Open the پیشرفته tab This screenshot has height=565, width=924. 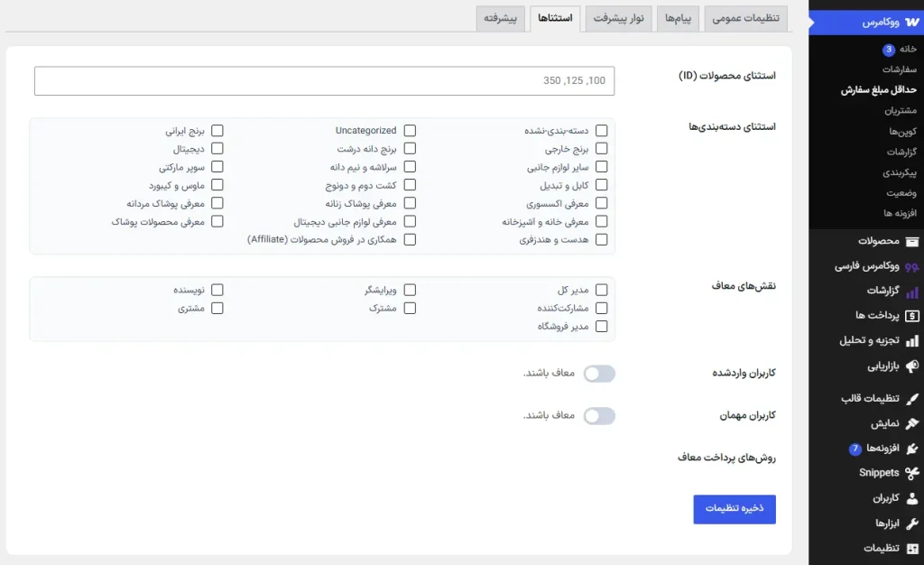click(500, 18)
